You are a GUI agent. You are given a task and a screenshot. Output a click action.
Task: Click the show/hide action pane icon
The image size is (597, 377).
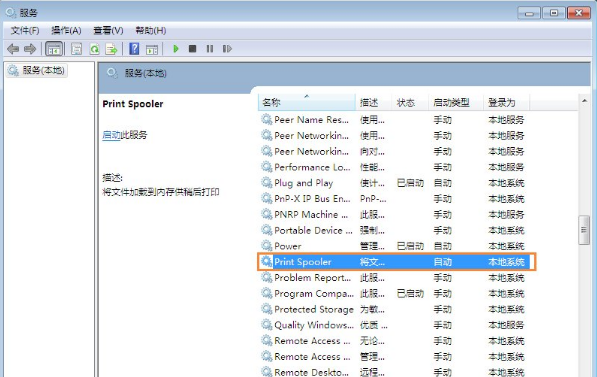[x=152, y=49]
